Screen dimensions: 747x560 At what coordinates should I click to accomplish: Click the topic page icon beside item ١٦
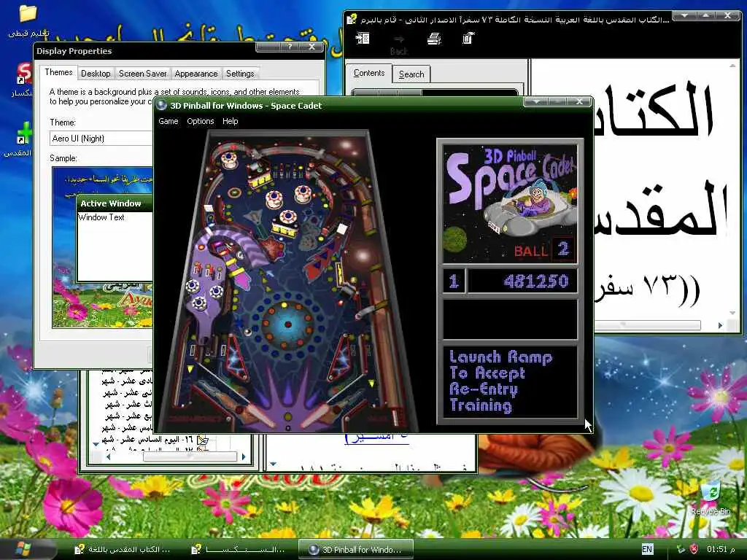point(202,440)
